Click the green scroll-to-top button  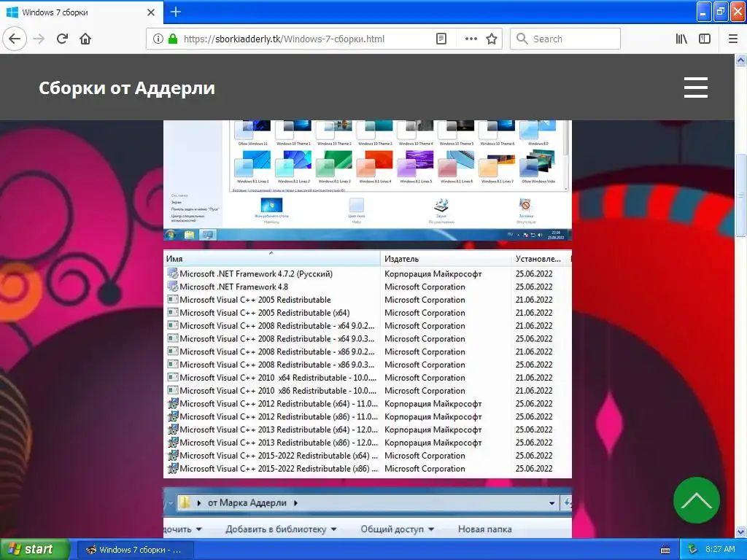tap(697, 500)
